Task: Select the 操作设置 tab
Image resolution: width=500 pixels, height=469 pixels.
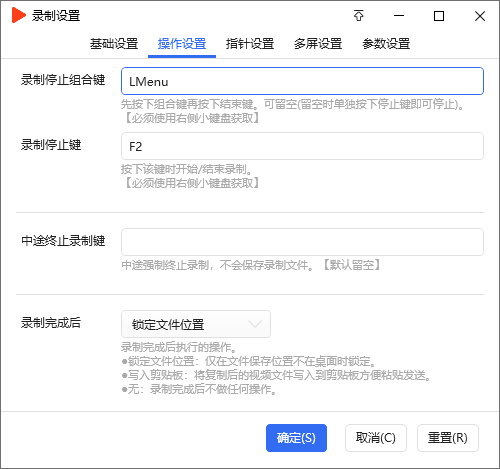Action: (x=182, y=44)
